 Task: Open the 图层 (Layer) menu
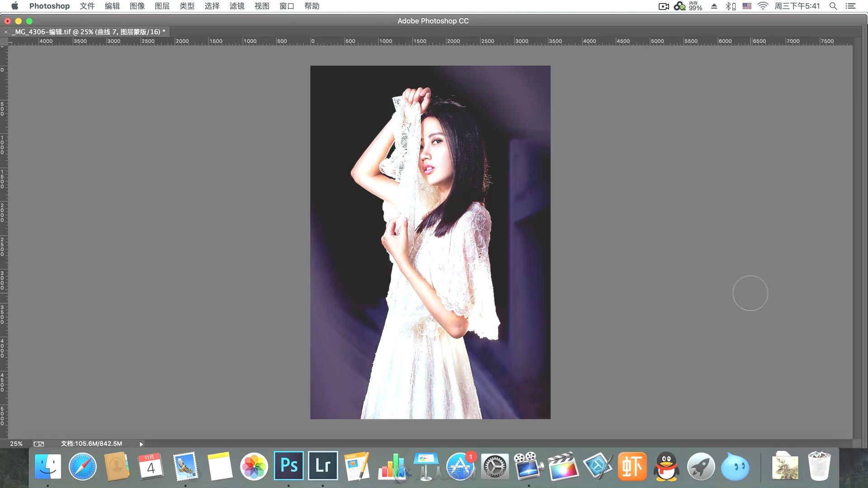click(x=162, y=6)
